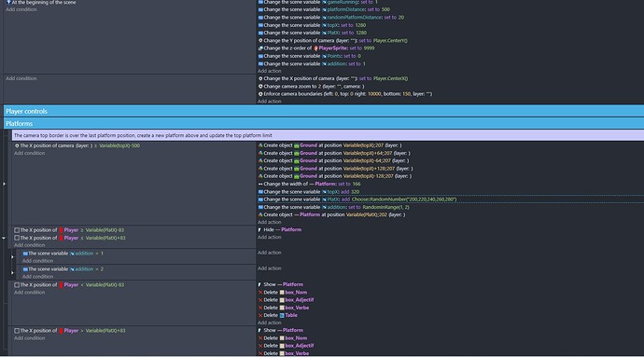Image resolution: width=644 pixels, height=357 pixels.
Task: Click red Player icon in 'Player < Variable(PlatX)-83' condition
Action: [61, 285]
